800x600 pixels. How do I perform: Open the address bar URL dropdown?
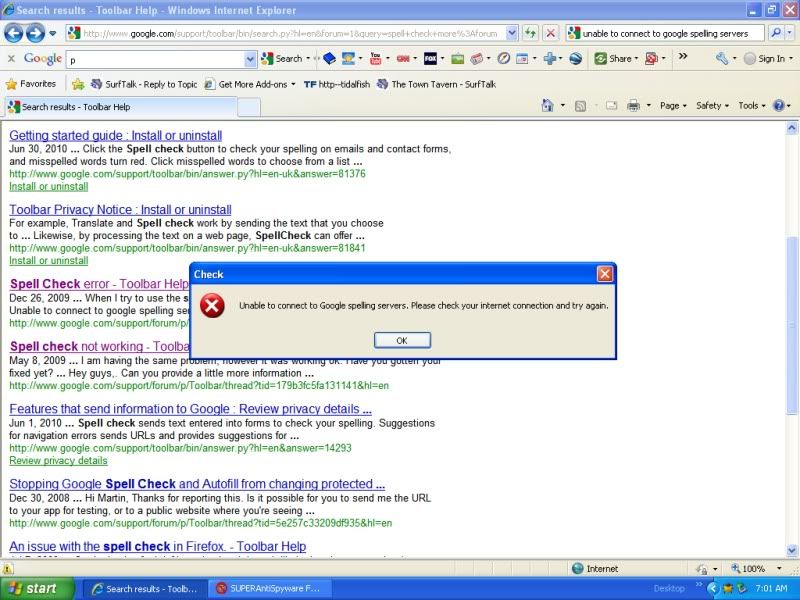pos(512,33)
